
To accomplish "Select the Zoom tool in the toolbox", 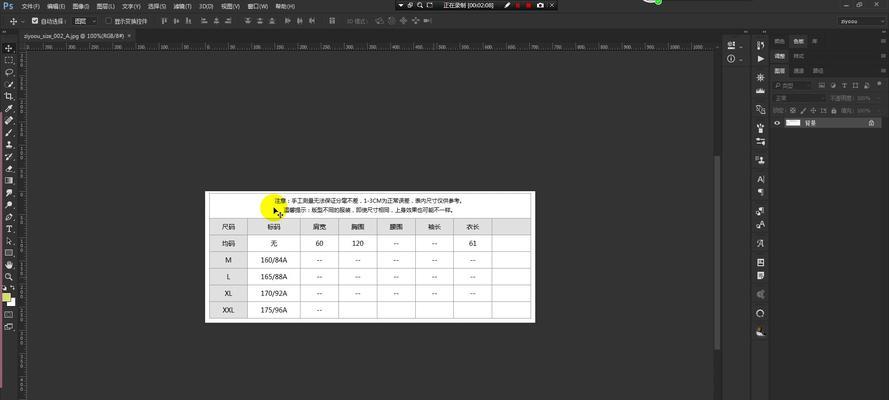I will (9, 277).
